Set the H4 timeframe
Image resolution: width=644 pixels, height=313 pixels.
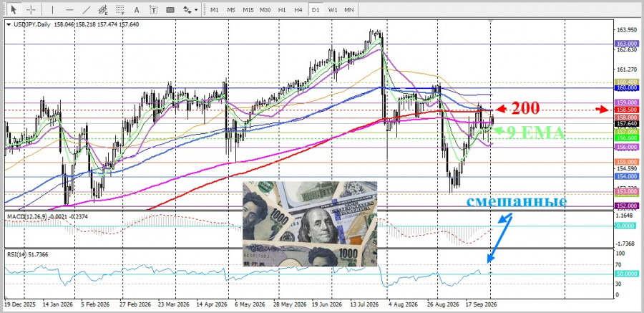point(298,9)
